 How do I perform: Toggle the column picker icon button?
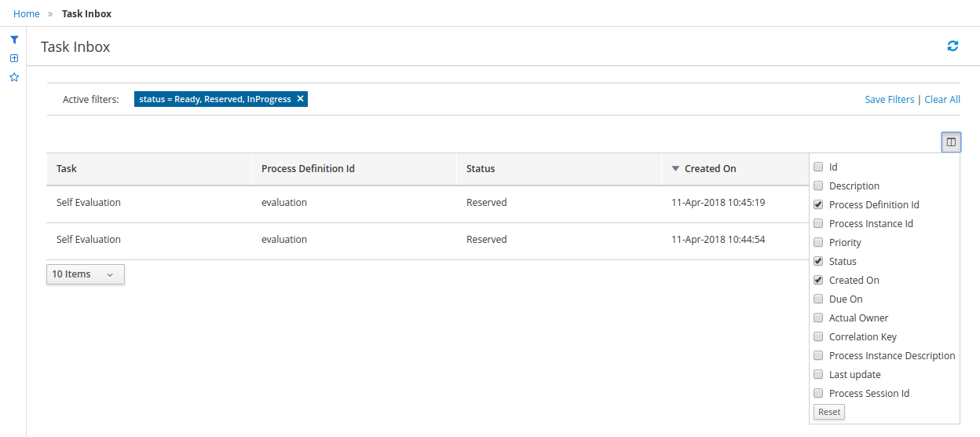951,142
